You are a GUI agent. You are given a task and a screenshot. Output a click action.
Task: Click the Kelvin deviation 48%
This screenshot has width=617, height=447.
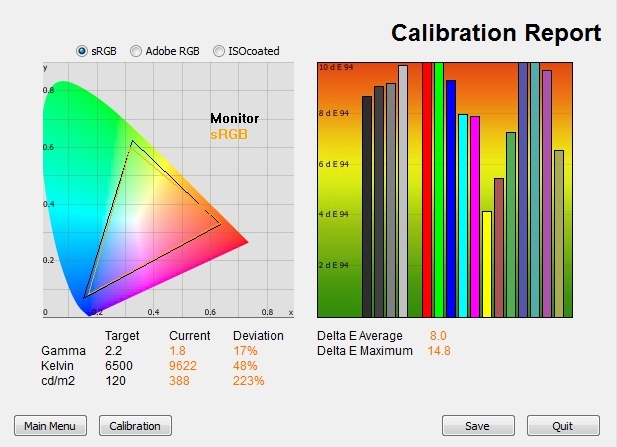(245, 366)
